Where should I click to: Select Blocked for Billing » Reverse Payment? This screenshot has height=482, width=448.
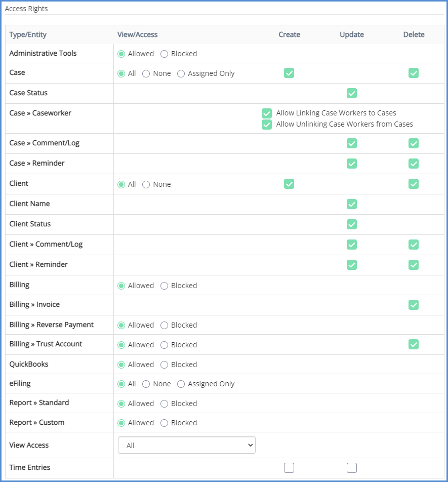[164, 325]
